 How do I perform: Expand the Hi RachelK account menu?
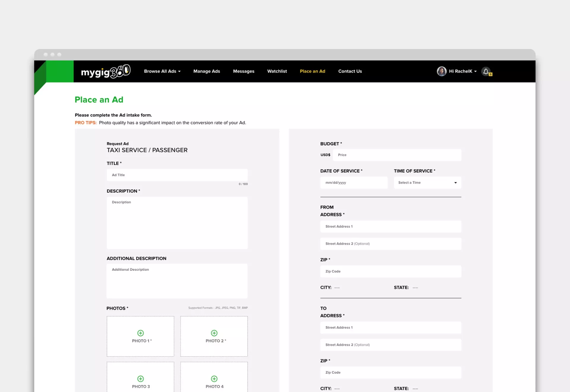[463, 71]
